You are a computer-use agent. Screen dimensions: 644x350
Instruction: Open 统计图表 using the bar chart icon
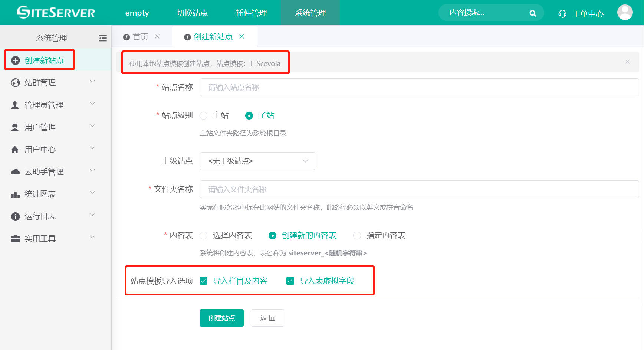pyautogui.click(x=15, y=193)
